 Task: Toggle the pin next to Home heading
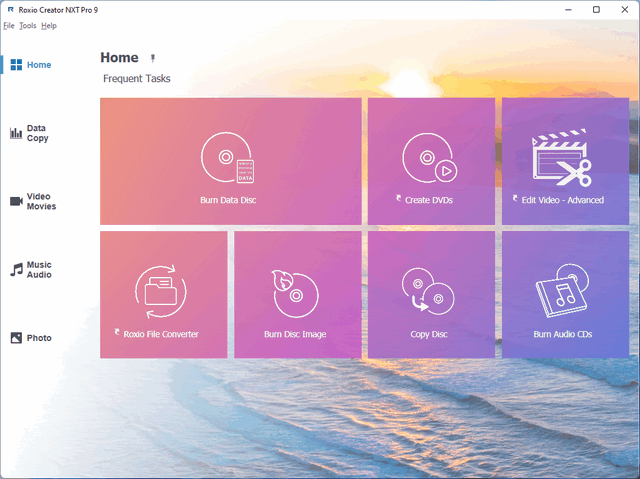pos(153,59)
